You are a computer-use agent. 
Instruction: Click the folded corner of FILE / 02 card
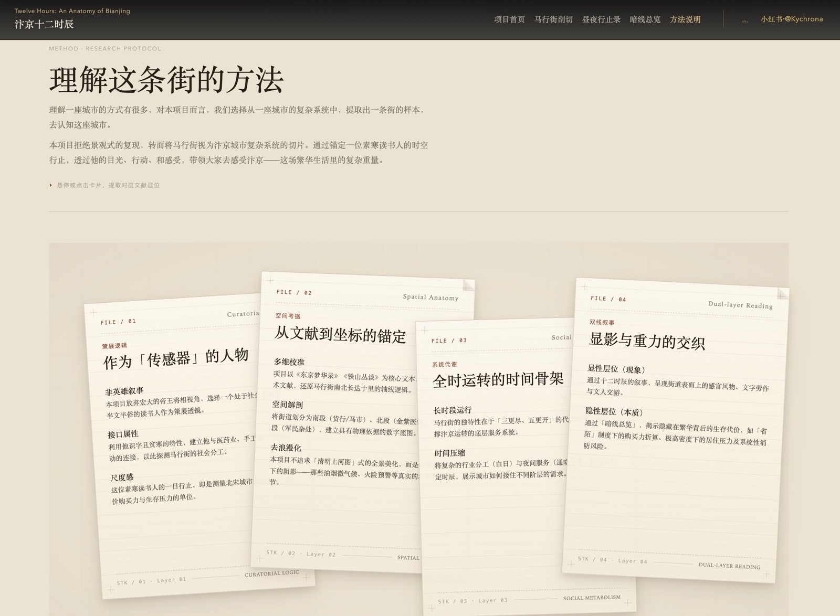[x=468, y=285]
